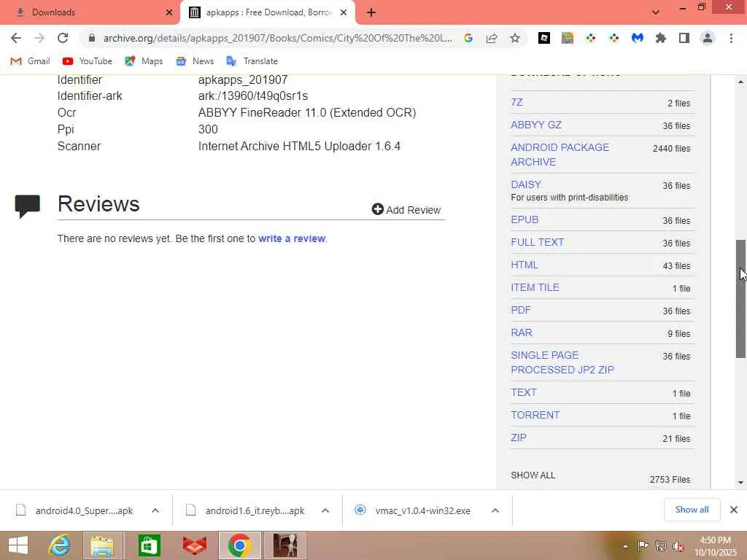Follow the write a review link
This screenshot has height=560, width=747.
point(292,238)
